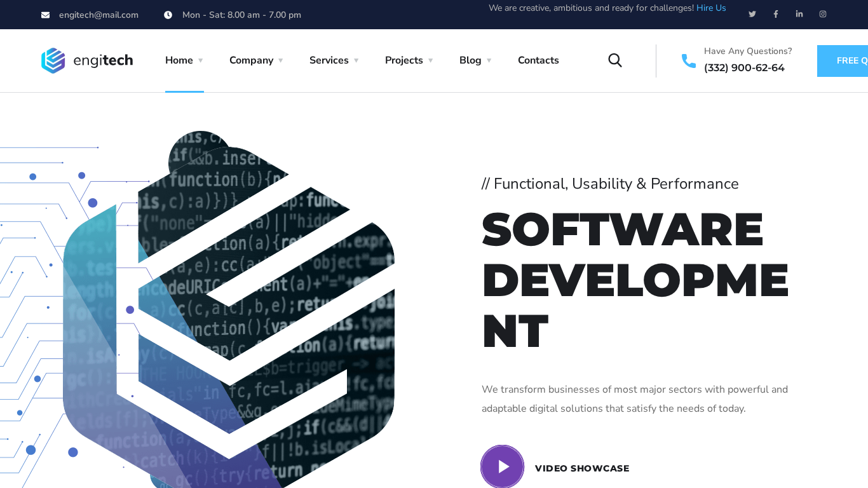Click the Have Any Questions? text
The height and width of the screenshot is (488, 868).
[x=748, y=51]
